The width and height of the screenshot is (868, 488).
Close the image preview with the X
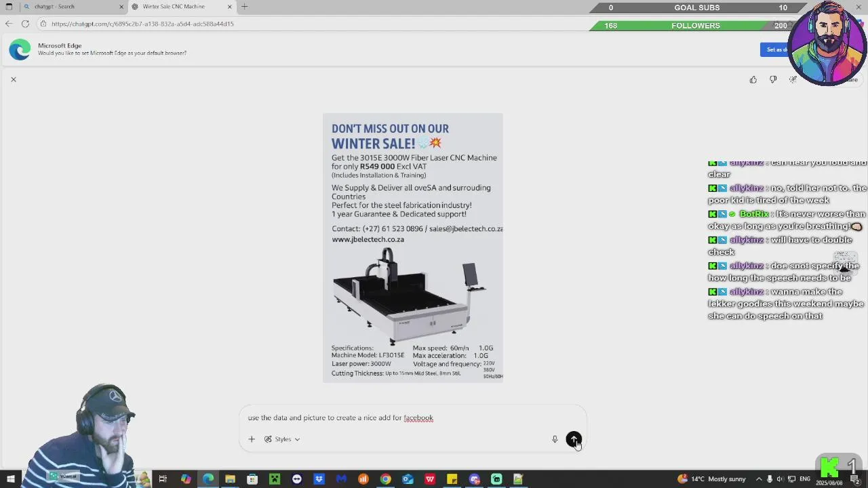point(13,79)
